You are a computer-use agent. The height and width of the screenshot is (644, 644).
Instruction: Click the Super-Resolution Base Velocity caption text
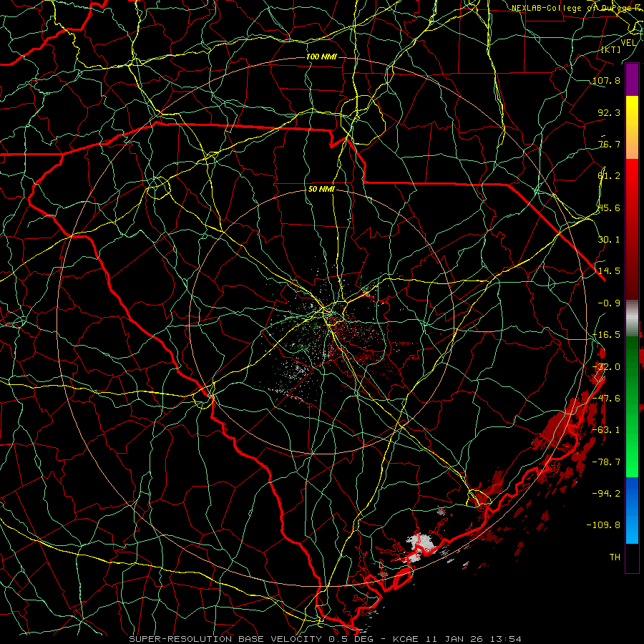[x=326, y=639]
